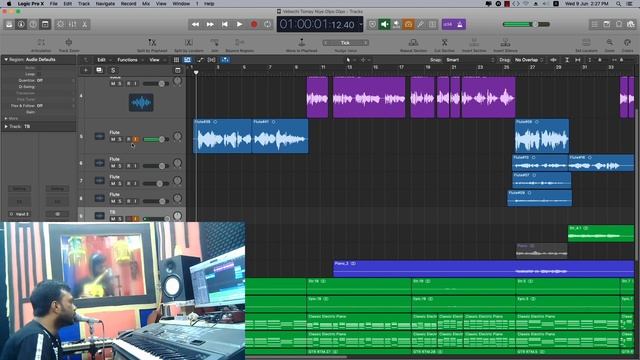Toggle the Toolbar display button
Screen dimensions: 640x360
(45, 24)
